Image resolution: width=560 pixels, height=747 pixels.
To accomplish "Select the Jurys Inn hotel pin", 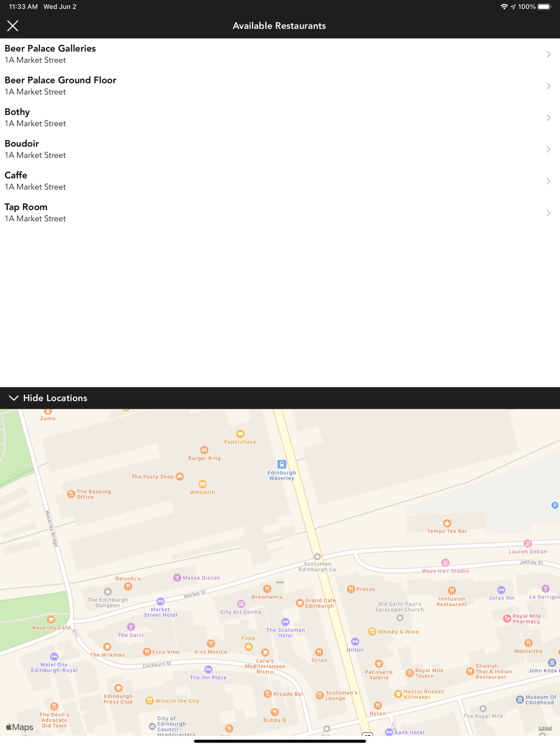I will pos(501,590).
